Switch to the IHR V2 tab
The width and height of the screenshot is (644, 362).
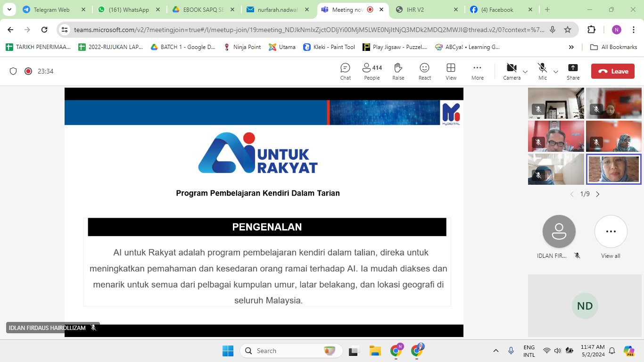(x=427, y=9)
